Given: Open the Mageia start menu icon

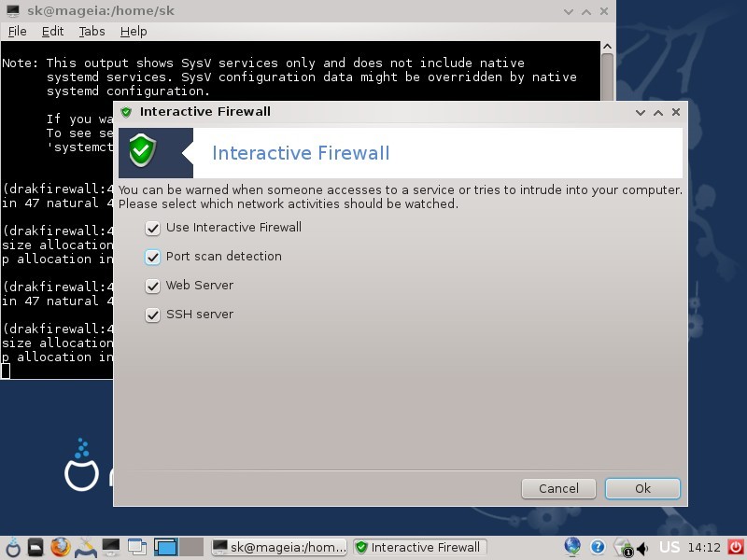Looking at the screenshot, I should pyautogui.click(x=13, y=548).
